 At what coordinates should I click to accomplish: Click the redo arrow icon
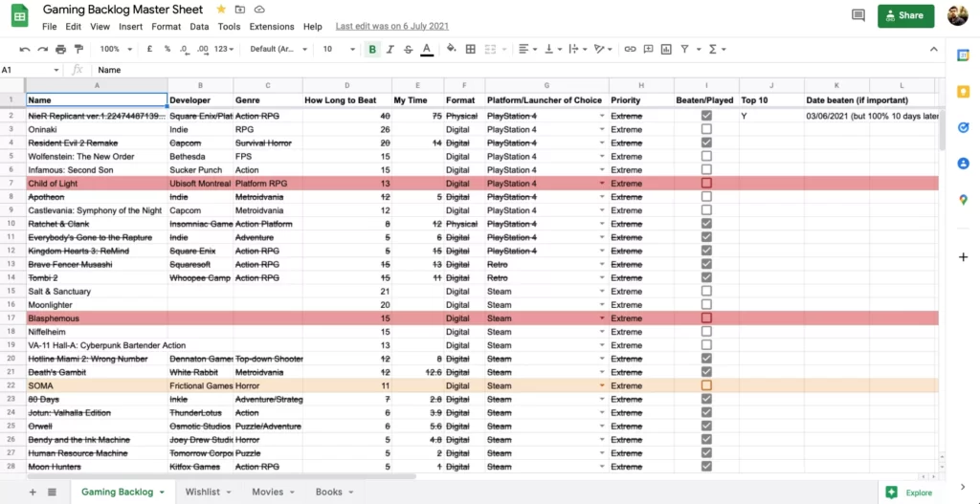42,49
